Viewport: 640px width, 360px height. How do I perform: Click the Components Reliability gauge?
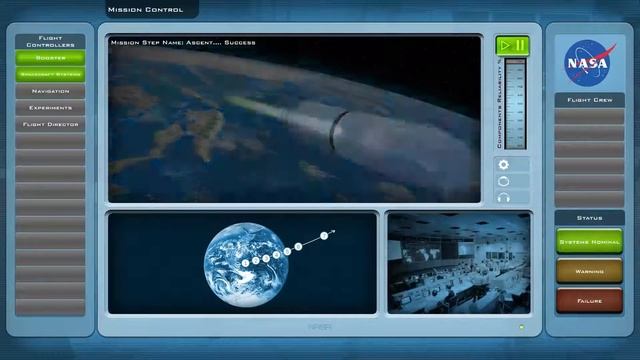515,104
